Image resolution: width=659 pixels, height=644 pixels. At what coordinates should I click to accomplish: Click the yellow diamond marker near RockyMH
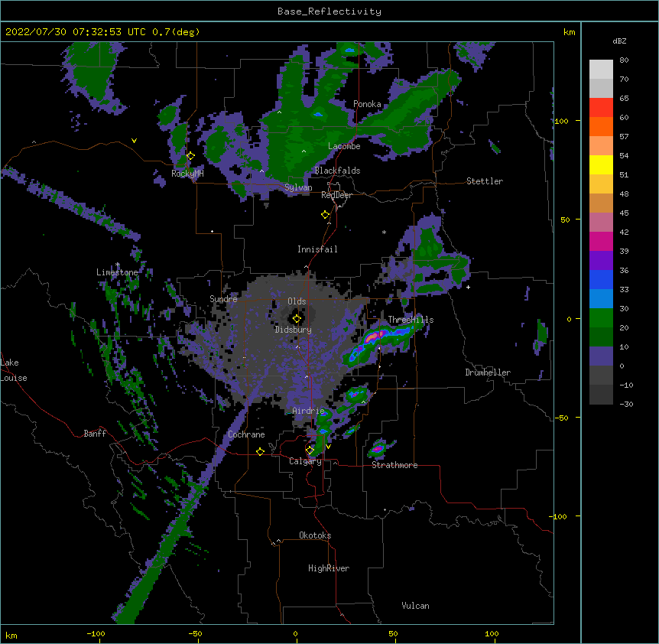[190, 156]
